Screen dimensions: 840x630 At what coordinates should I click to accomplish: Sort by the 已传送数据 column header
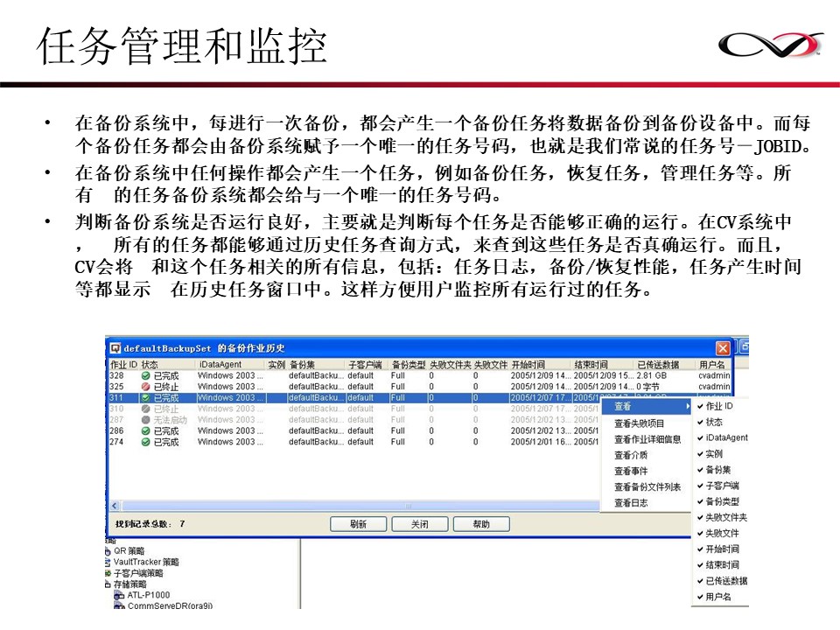coord(665,365)
